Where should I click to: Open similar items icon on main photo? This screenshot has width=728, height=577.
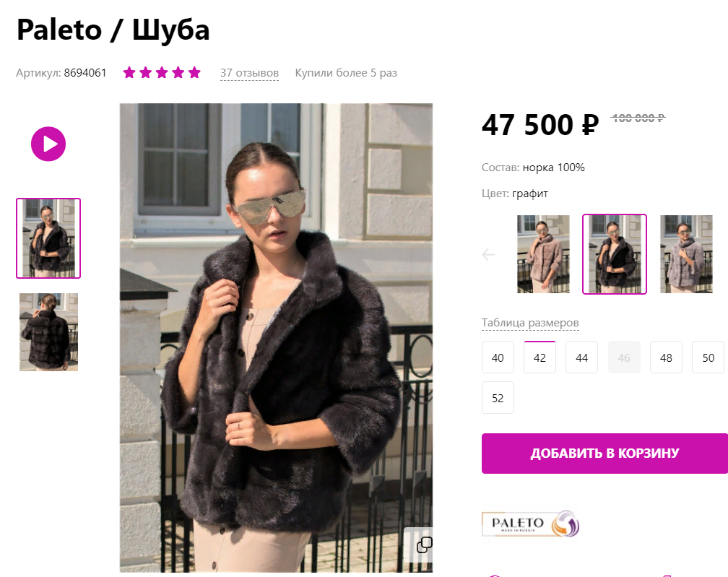(x=424, y=545)
